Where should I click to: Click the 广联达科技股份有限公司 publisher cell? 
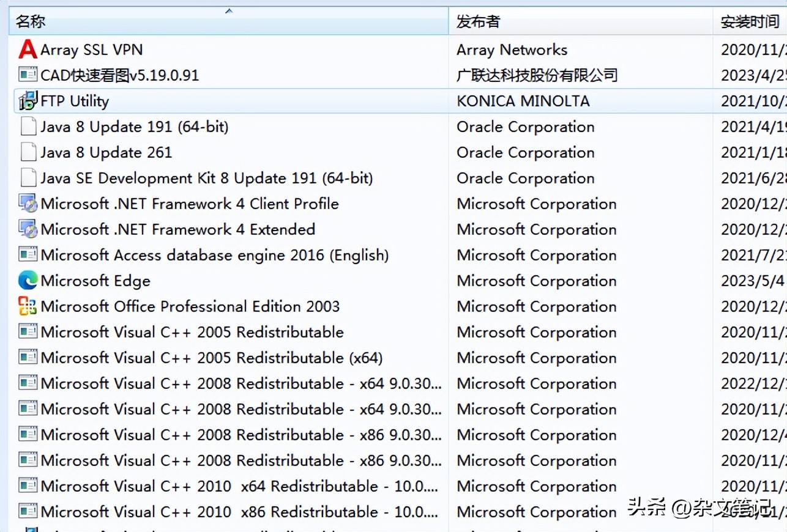537,75
